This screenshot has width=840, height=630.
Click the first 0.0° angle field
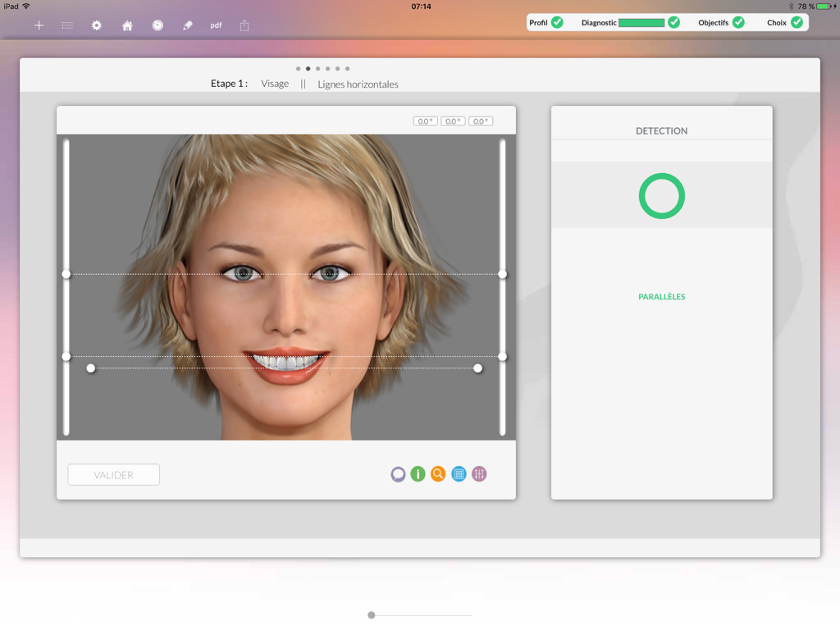click(x=425, y=120)
